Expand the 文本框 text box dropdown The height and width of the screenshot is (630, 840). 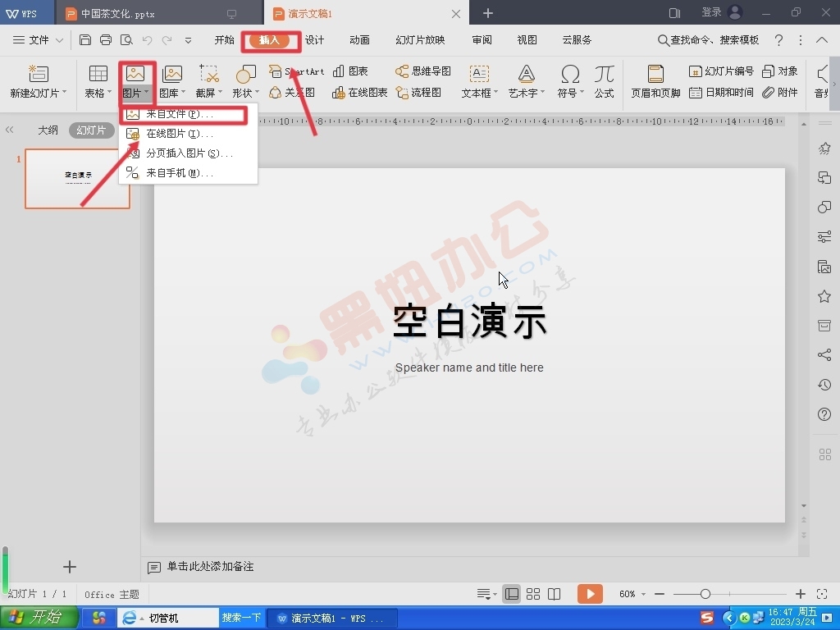click(x=479, y=94)
